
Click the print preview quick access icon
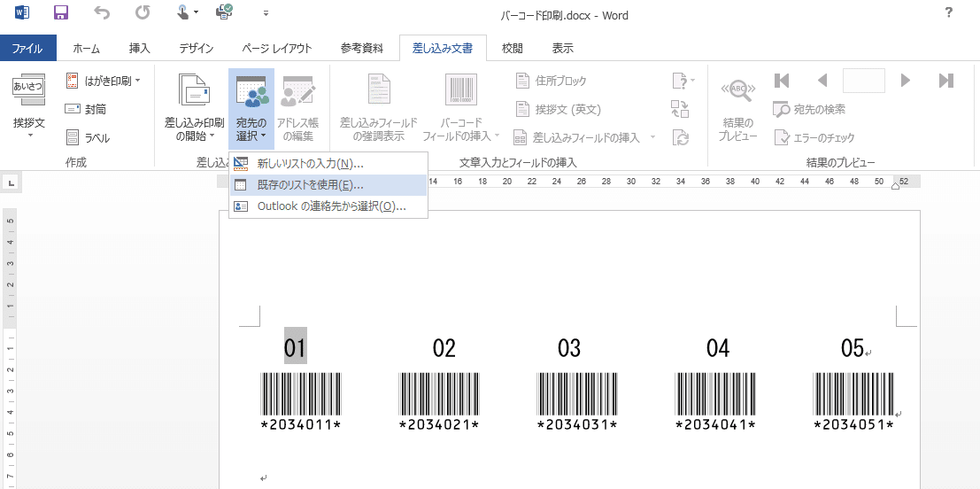pyautogui.click(x=223, y=12)
